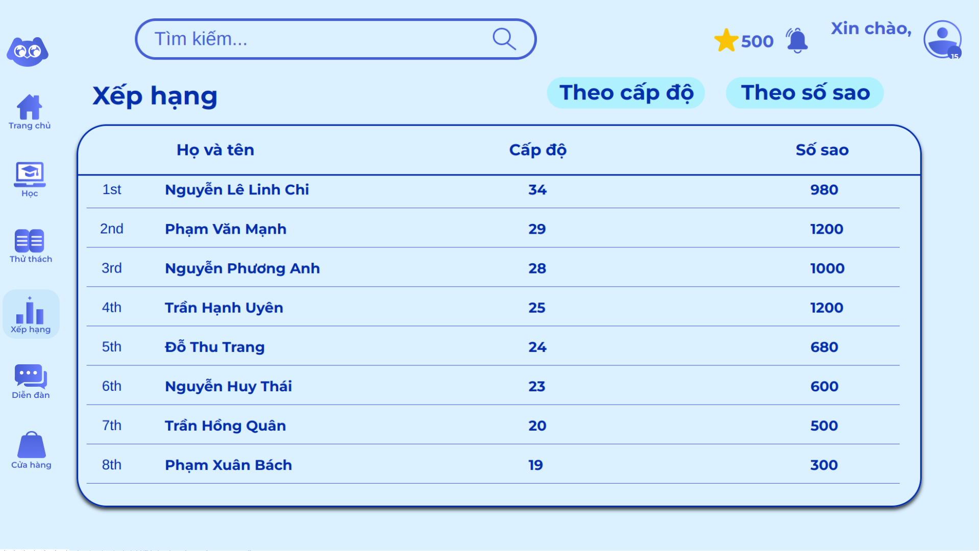Image resolution: width=980 pixels, height=551 pixels.
Task: Open Nguyễn Lê Linh Chi's entry
Action: pos(237,190)
